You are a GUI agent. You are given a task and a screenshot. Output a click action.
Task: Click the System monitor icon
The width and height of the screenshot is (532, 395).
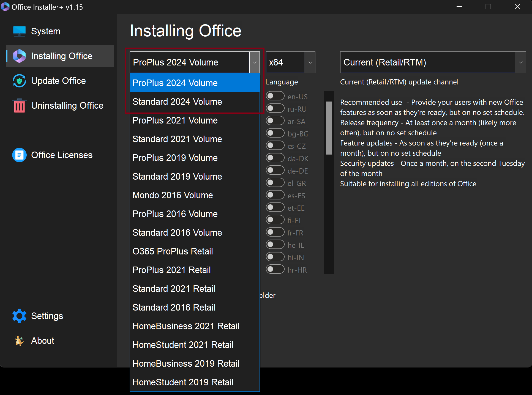pos(19,31)
